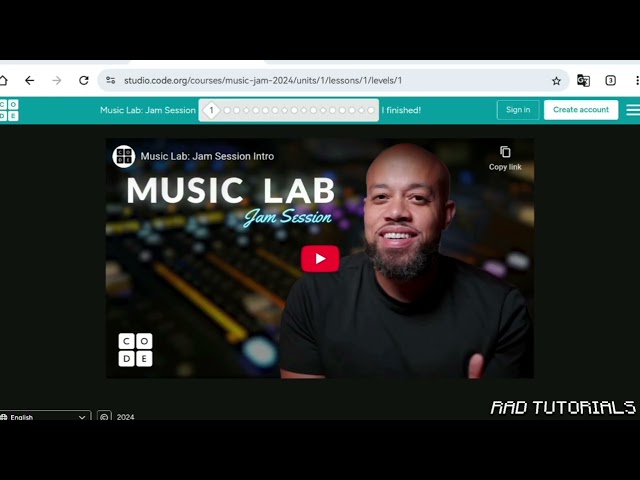
Task: Open the browser home page icon
Action: coord(3,80)
